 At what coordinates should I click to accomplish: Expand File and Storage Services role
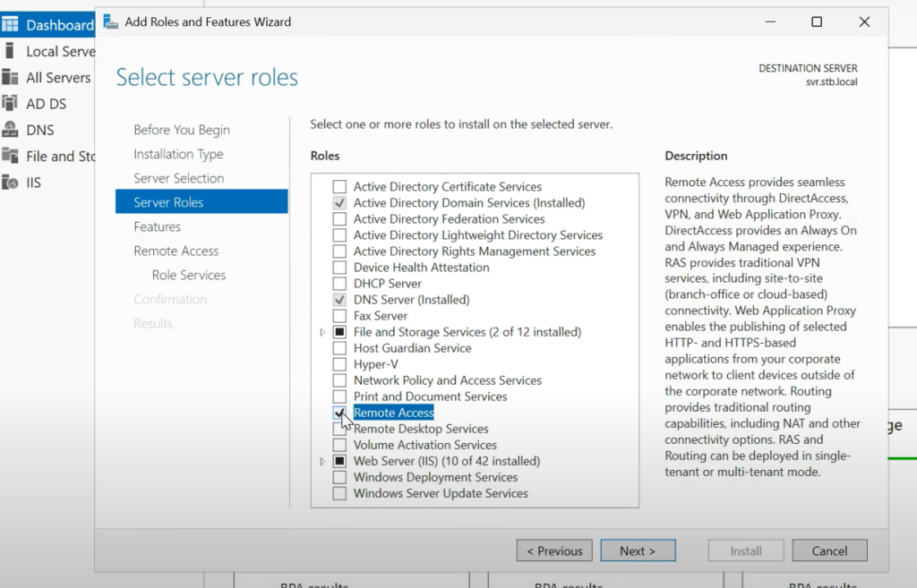(322, 331)
